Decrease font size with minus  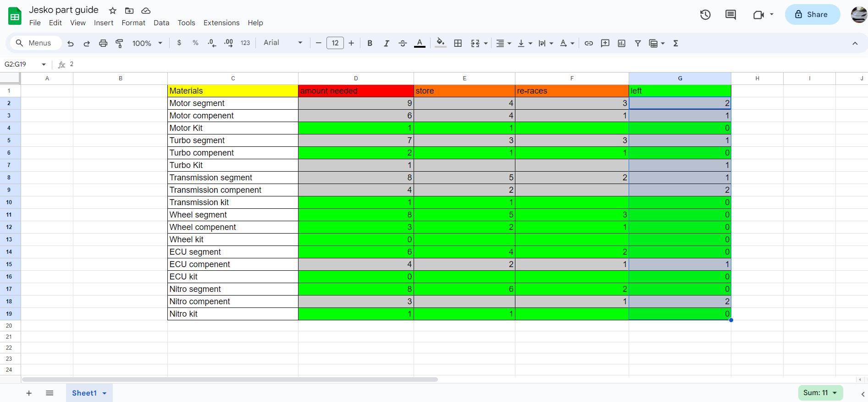[319, 43]
